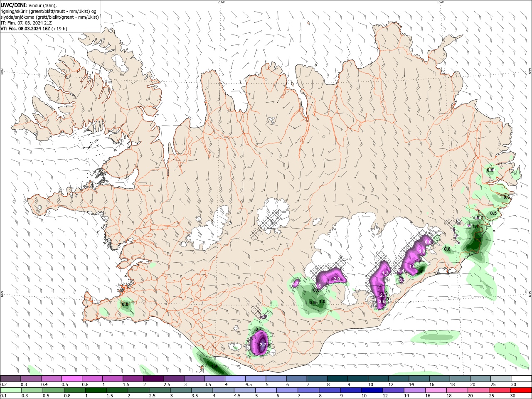Rain scale: click swatch between 0.5 and 0.8
This screenshot has height=399, width=532.
53,390
